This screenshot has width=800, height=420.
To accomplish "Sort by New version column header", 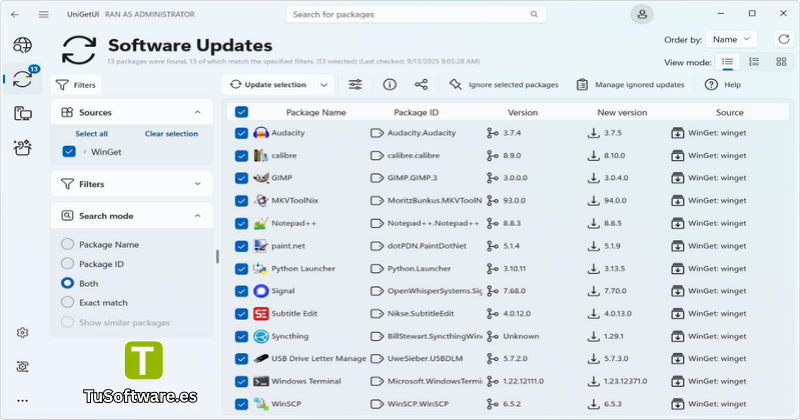I will (x=622, y=112).
